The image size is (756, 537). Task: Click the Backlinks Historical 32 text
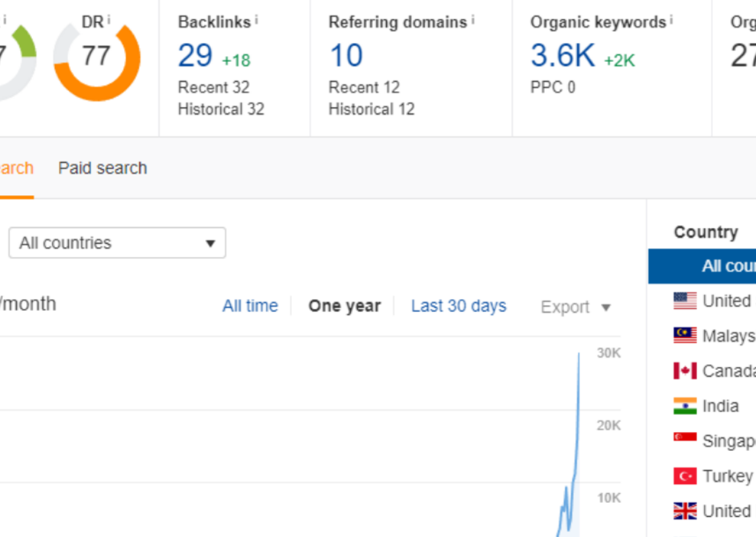click(x=221, y=109)
